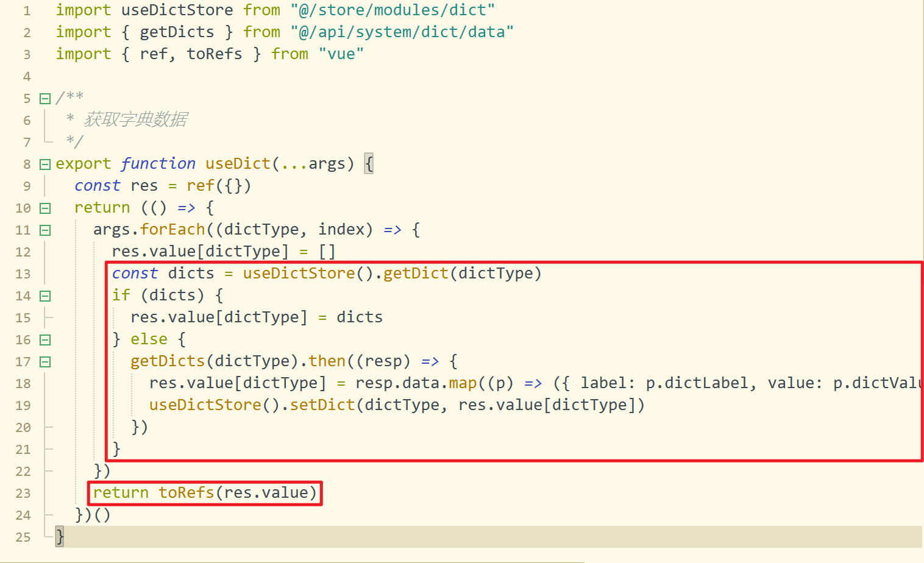Viewport: 924px width, 563px height.
Task: Click useDictStore in the line 1 import
Action: click(x=177, y=10)
